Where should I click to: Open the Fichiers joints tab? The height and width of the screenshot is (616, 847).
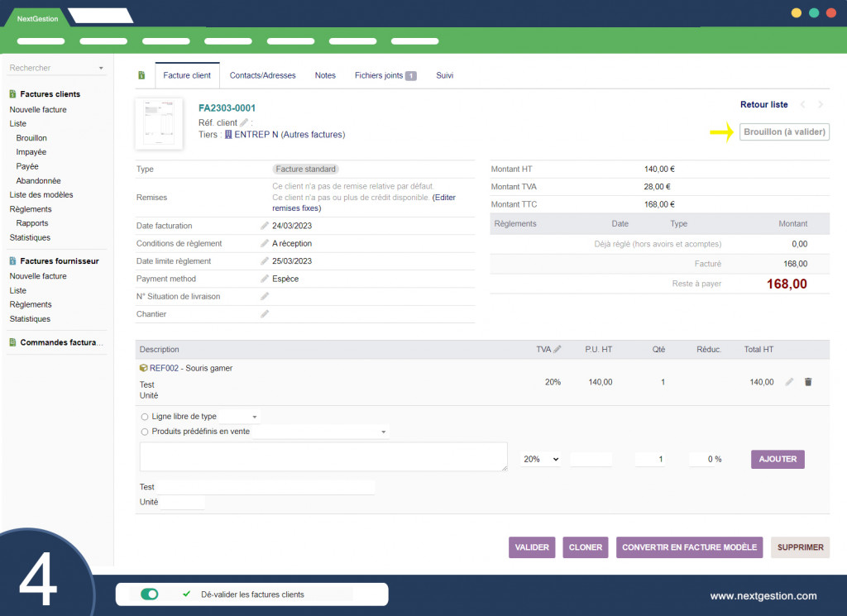click(385, 75)
